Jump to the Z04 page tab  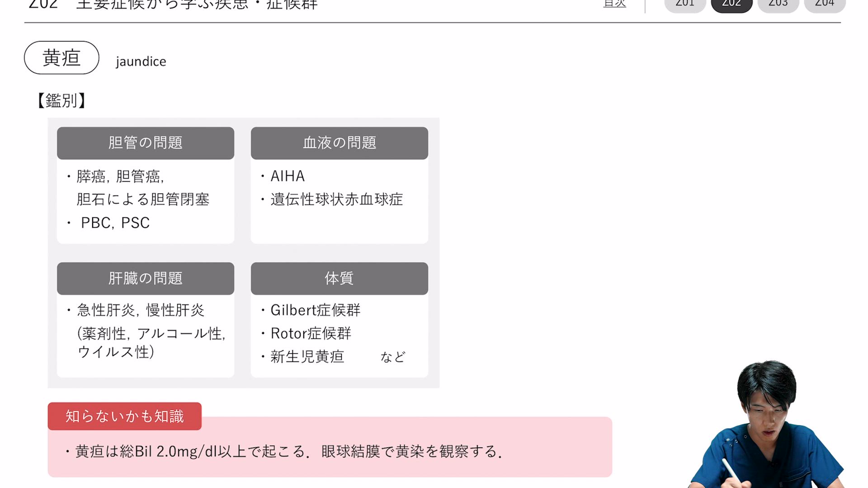825,5
